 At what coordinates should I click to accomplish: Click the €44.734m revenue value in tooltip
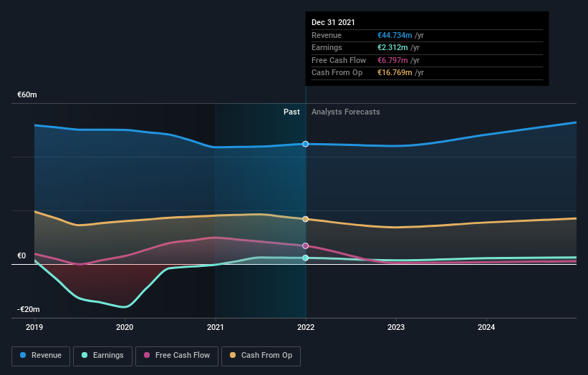395,35
